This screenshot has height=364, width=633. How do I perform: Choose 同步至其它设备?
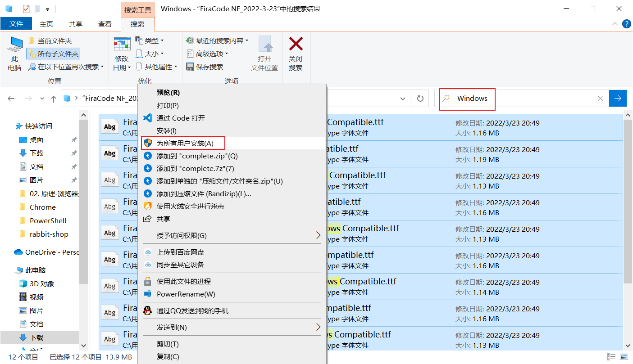click(232, 265)
